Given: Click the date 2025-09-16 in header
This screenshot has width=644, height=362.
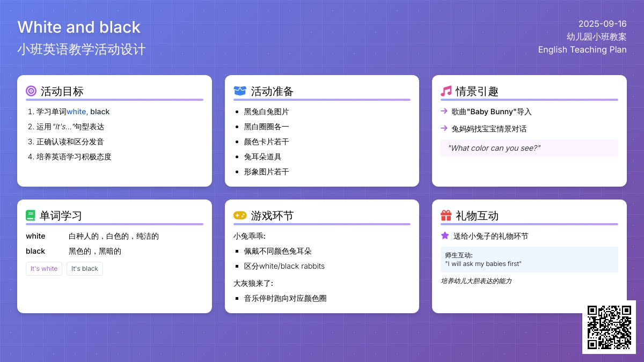Looking at the screenshot, I should pyautogui.click(x=602, y=24).
